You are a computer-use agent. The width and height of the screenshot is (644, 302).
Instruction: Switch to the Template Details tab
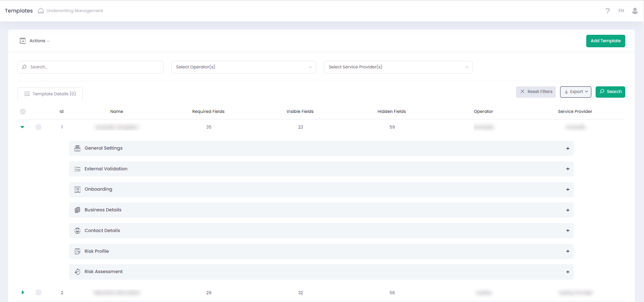[x=50, y=94]
